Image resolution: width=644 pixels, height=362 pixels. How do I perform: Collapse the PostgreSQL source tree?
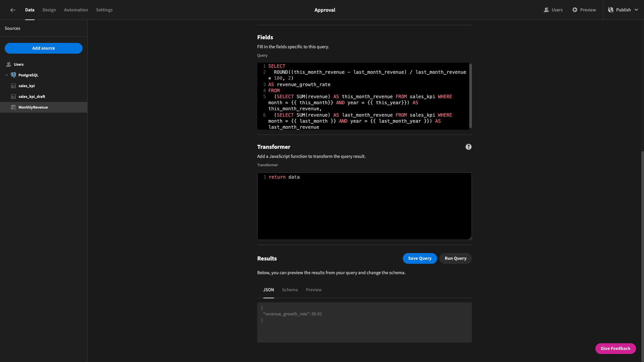tap(7, 75)
